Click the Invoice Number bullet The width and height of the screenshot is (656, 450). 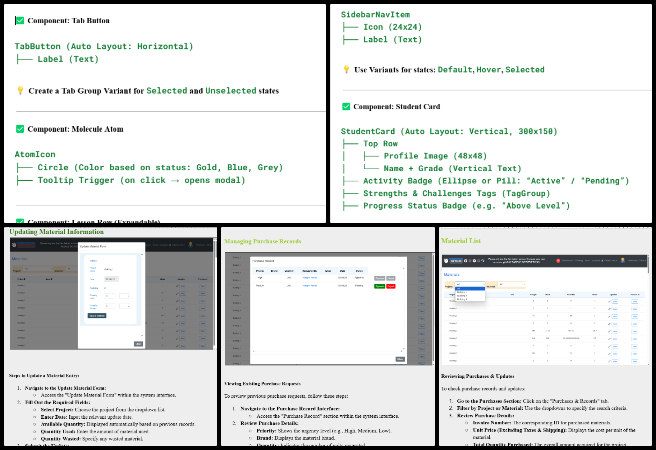(x=541, y=423)
